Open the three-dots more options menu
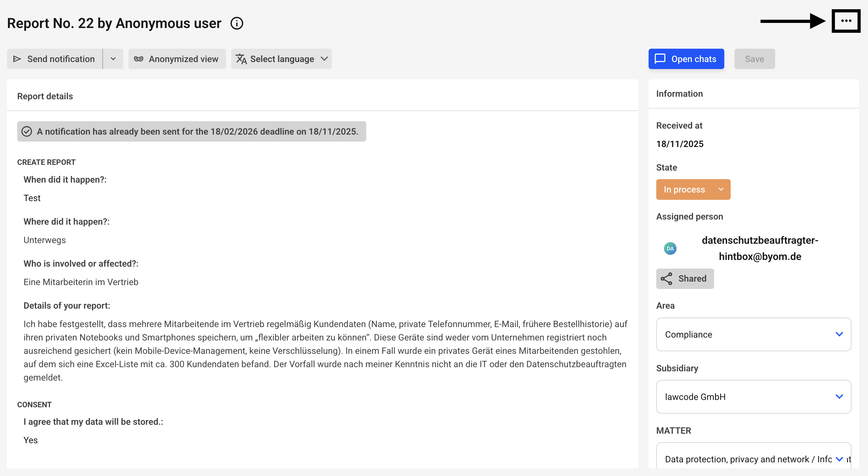Viewport: 868px width, 476px height. tap(846, 21)
